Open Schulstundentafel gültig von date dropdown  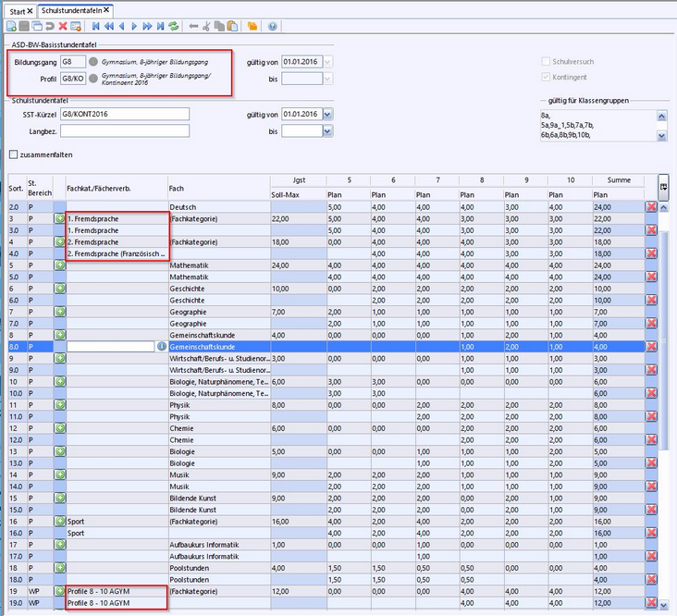point(327,115)
